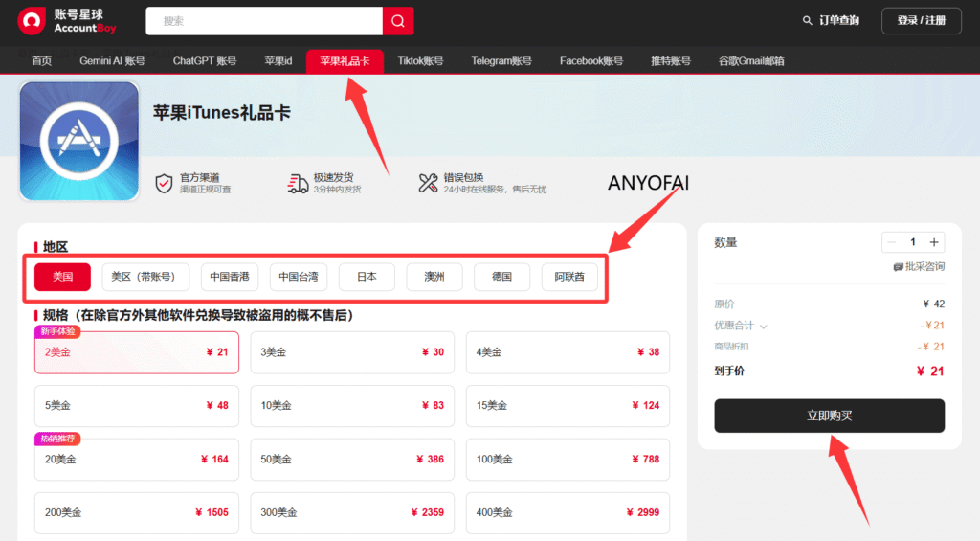The height and width of the screenshot is (541, 980).
Task: Select 中国台湾 region option
Action: pyautogui.click(x=299, y=277)
